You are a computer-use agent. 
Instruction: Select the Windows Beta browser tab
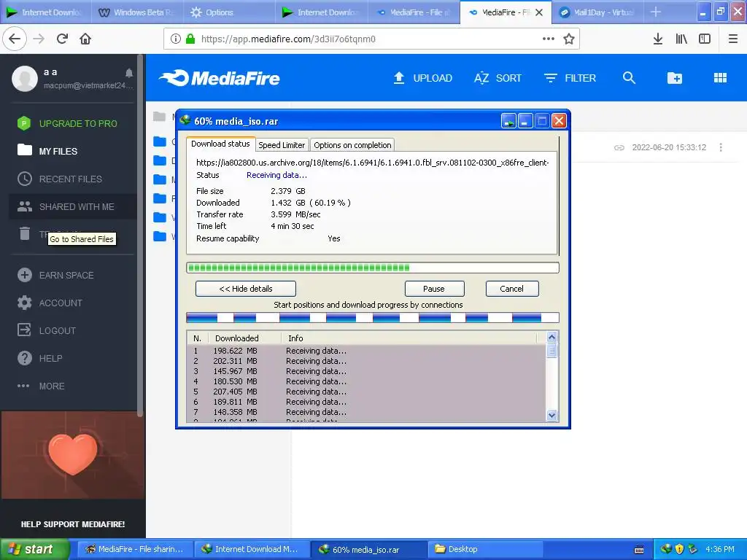[138, 12]
